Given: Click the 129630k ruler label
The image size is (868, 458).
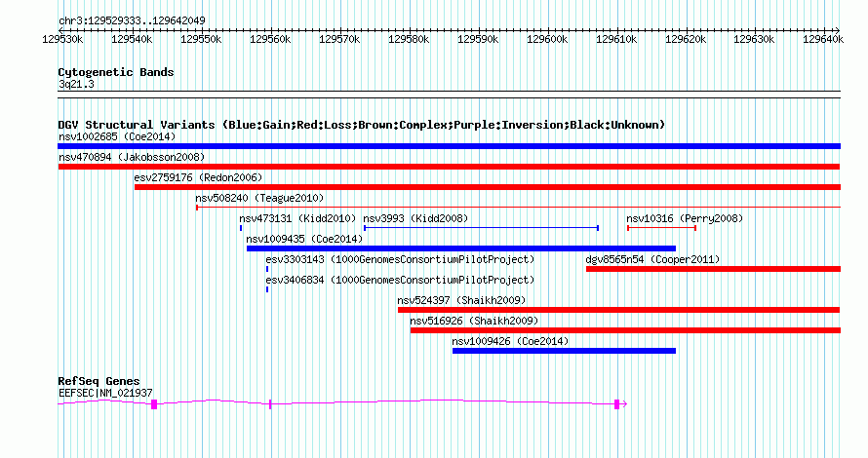Looking at the screenshot, I should pos(755,39).
